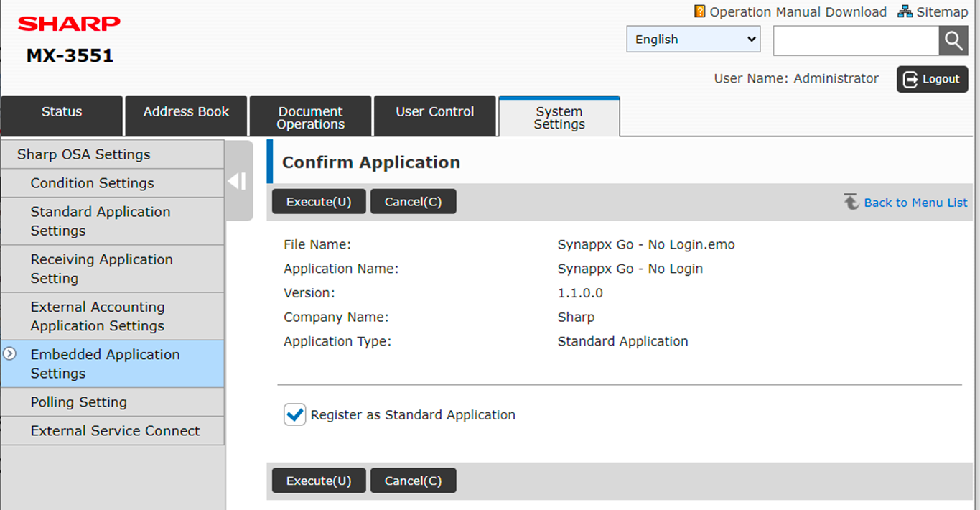Viewport: 980px width, 510px height.
Task: Click the file name Synappx Go - No Login.emo
Action: 646,244
